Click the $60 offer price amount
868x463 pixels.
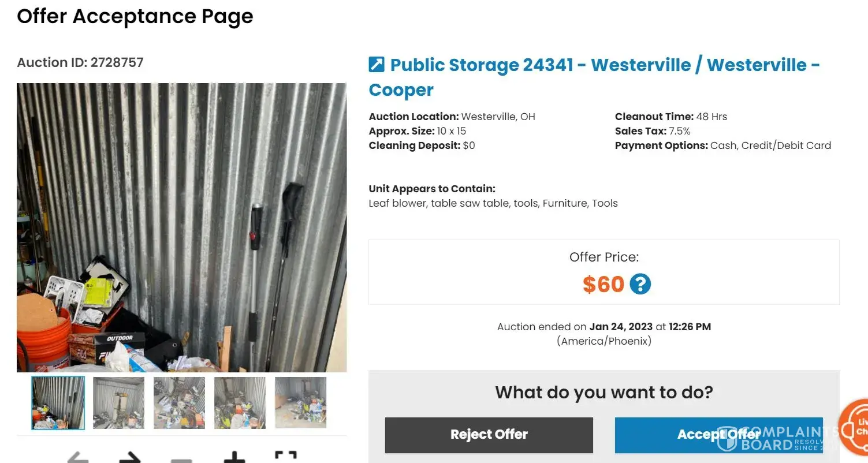click(x=603, y=284)
